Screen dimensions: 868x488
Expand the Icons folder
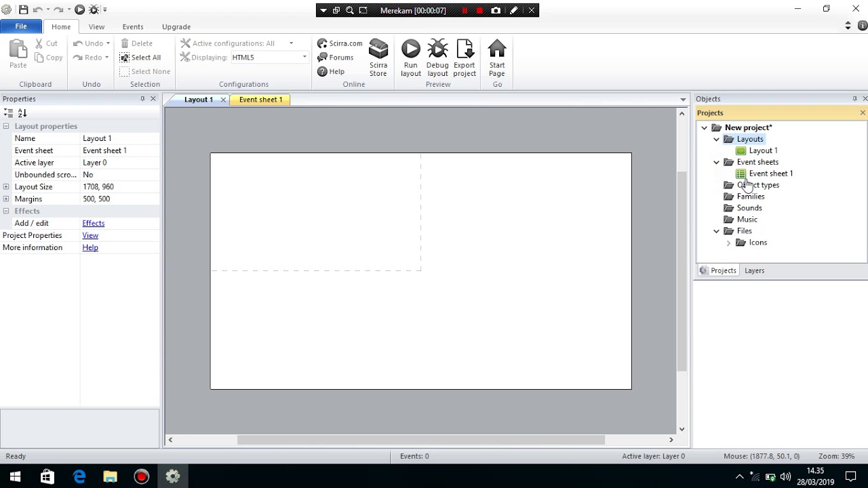(x=729, y=243)
